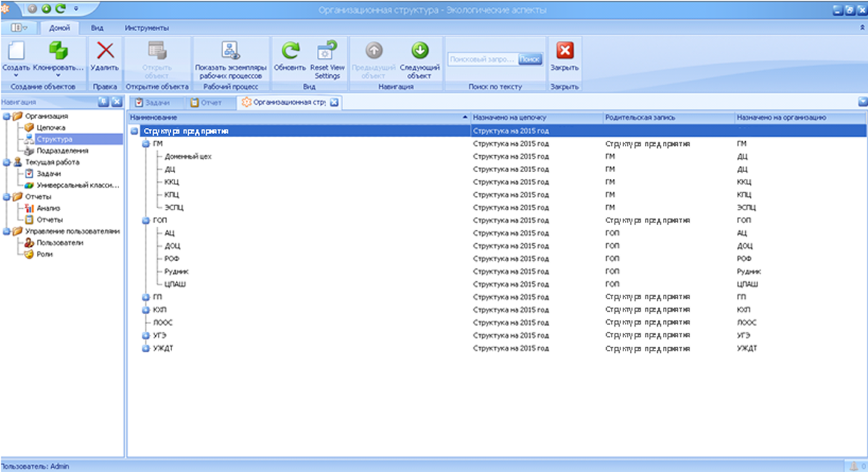Click the grey round arrow in quick access toolbar

coord(32,9)
